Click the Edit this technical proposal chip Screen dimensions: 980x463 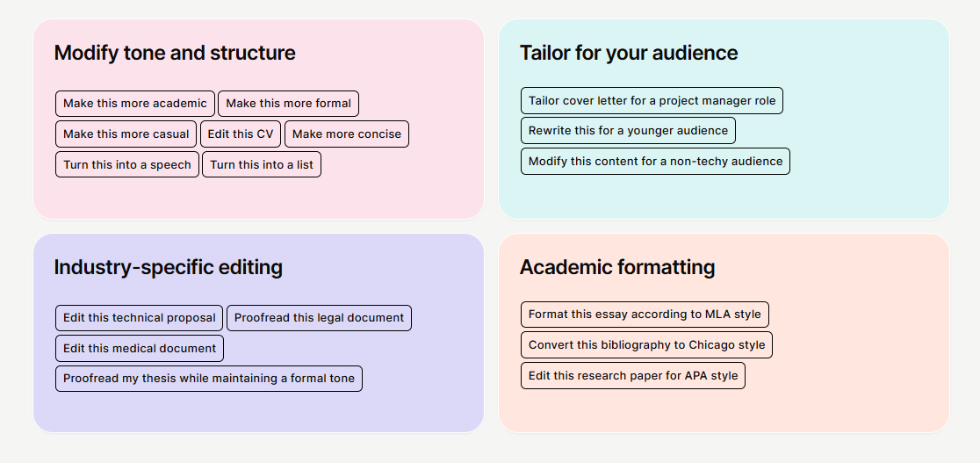[139, 318]
